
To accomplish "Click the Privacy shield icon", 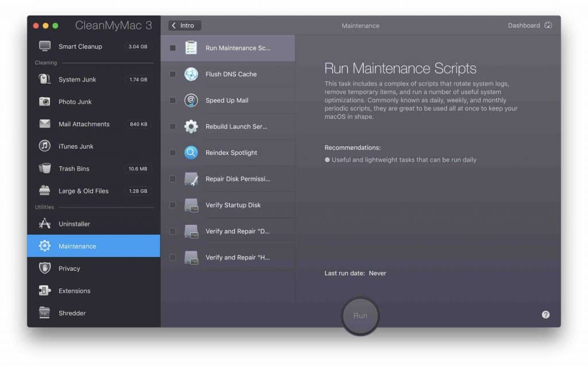I will [x=45, y=268].
